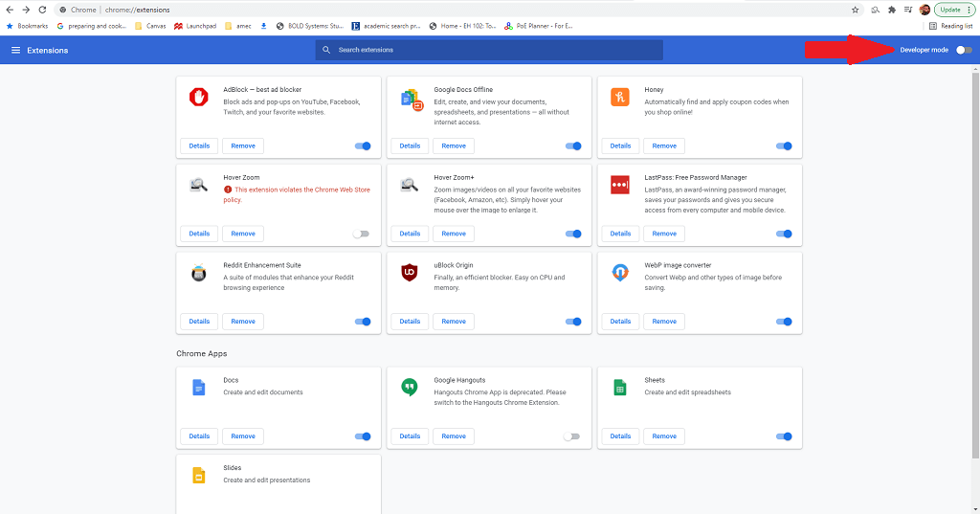Click the chrome://extensions address bar

(x=457, y=10)
